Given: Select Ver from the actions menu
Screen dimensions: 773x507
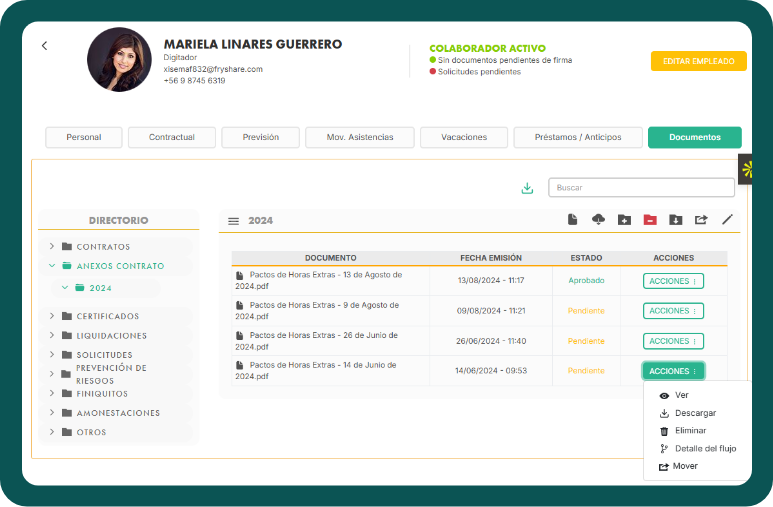Looking at the screenshot, I should (682, 395).
